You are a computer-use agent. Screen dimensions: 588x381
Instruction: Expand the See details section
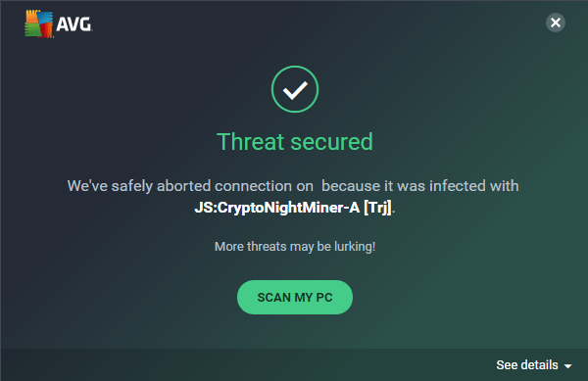(534, 365)
